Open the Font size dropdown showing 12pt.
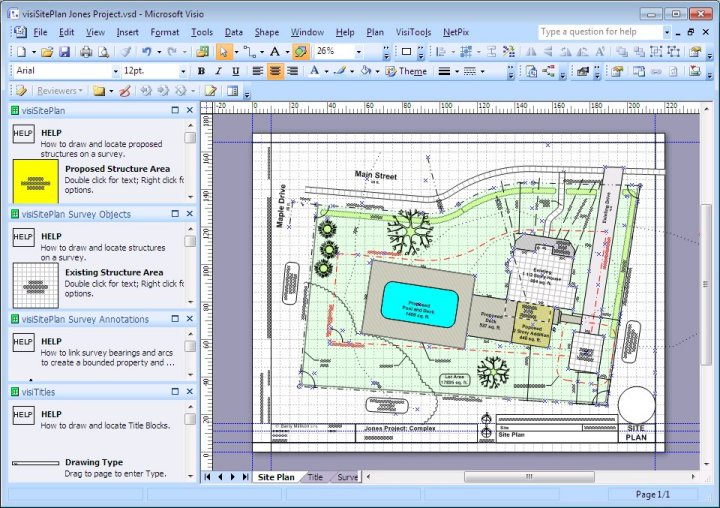 click(183, 72)
